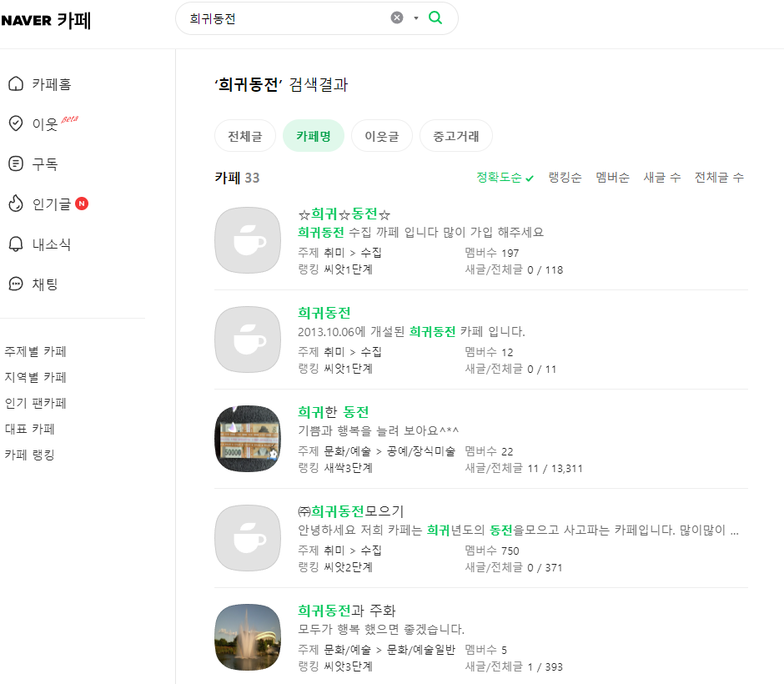The image size is (784, 684).
Task: Sort results by 멤버수
Action: click(613, 177)
